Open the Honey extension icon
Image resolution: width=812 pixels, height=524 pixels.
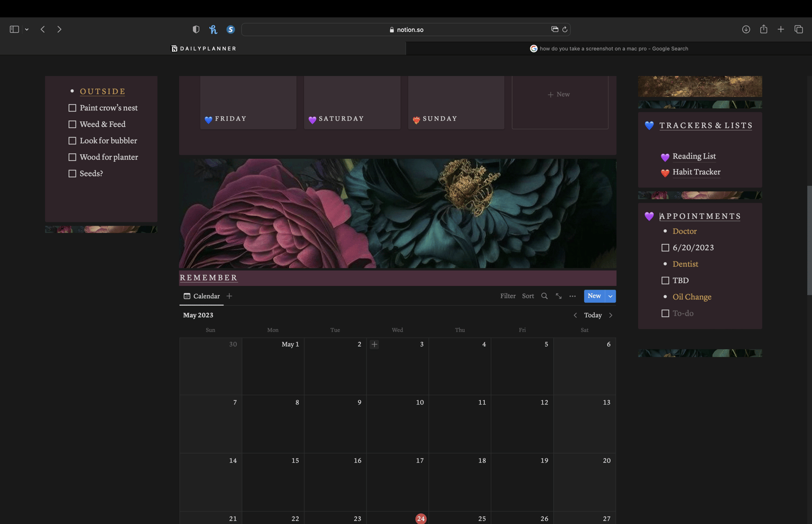point(213,30)
